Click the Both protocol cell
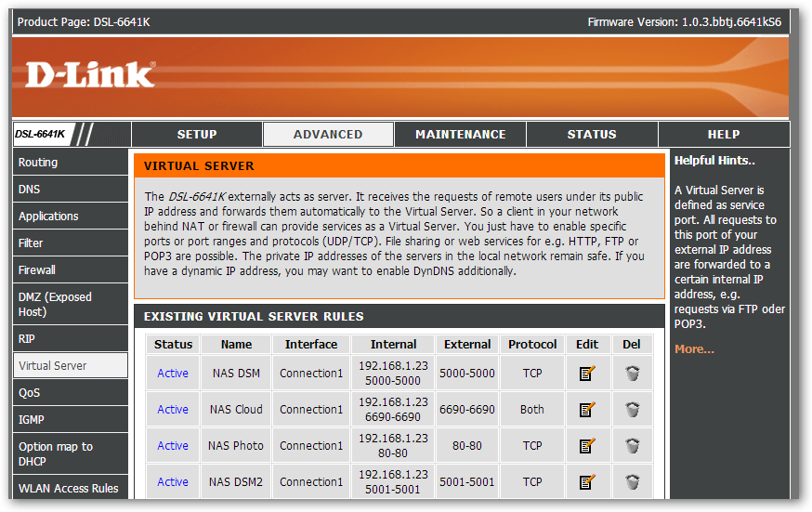Screen dimensions: 812x512 [x=531, y=410]
